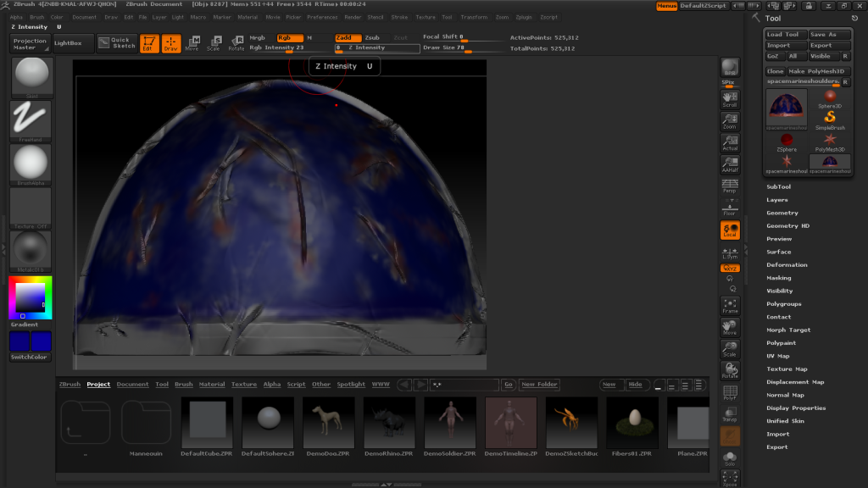Switch to LightBox Tool tab
This screenshot has width=868, height=488.
click(162, 384)
